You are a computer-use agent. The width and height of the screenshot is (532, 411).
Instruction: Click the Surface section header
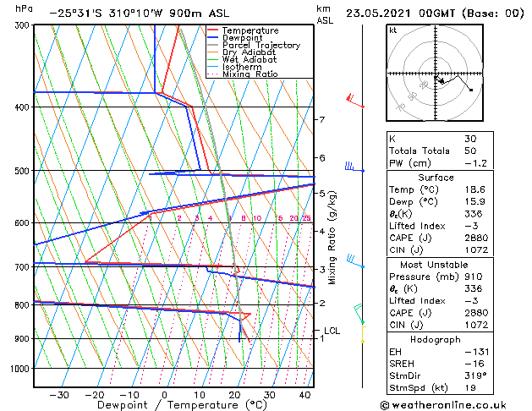437,178
